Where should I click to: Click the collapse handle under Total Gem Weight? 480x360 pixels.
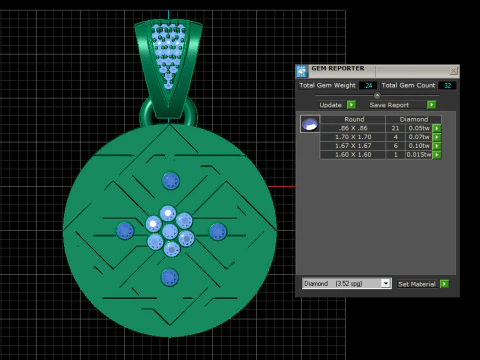(377, 95)
